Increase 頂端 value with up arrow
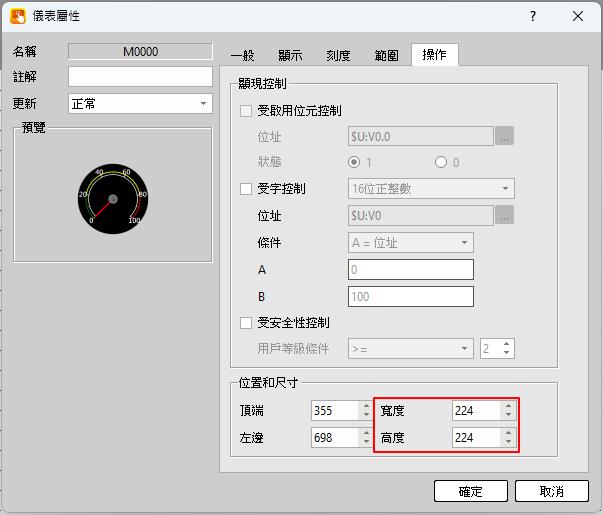Viewport: 603px width, 515px height. point(366,406)
